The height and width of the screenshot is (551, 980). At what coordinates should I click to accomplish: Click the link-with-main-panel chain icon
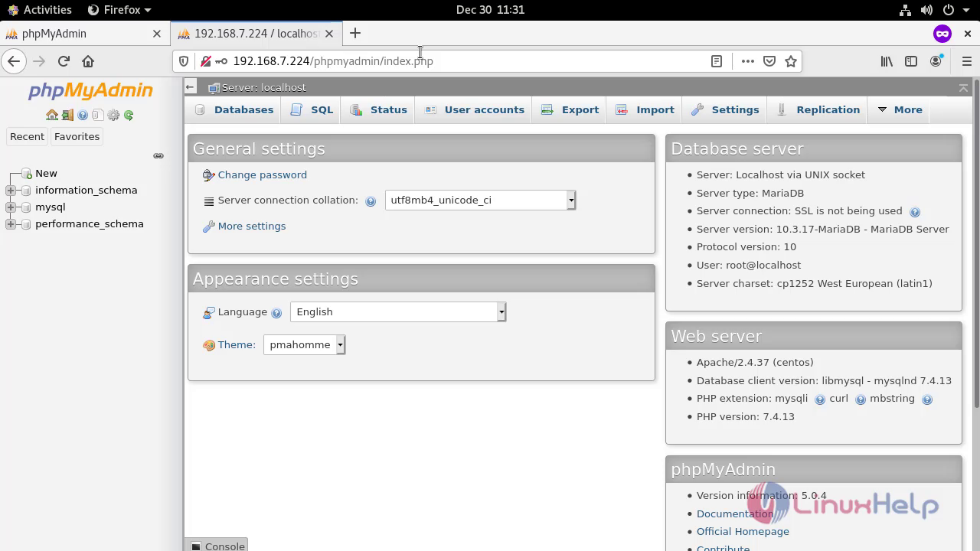click(x=158, y=155)
